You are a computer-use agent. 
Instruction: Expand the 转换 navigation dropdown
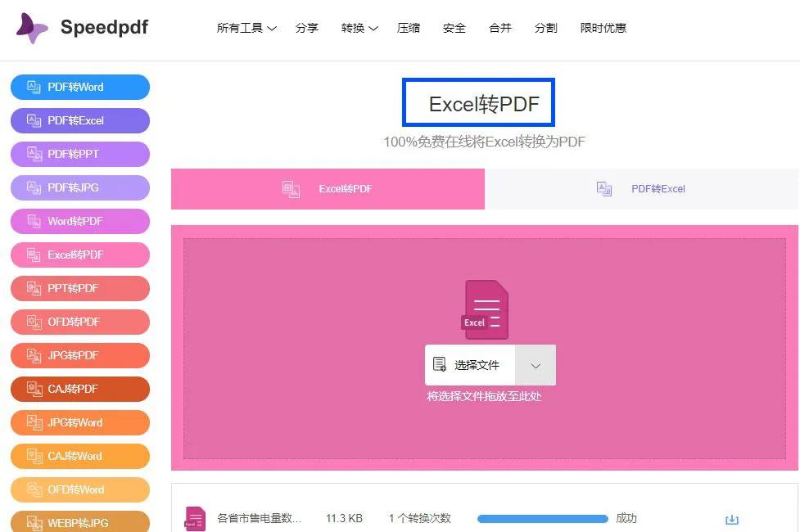(x=358, y=27)
